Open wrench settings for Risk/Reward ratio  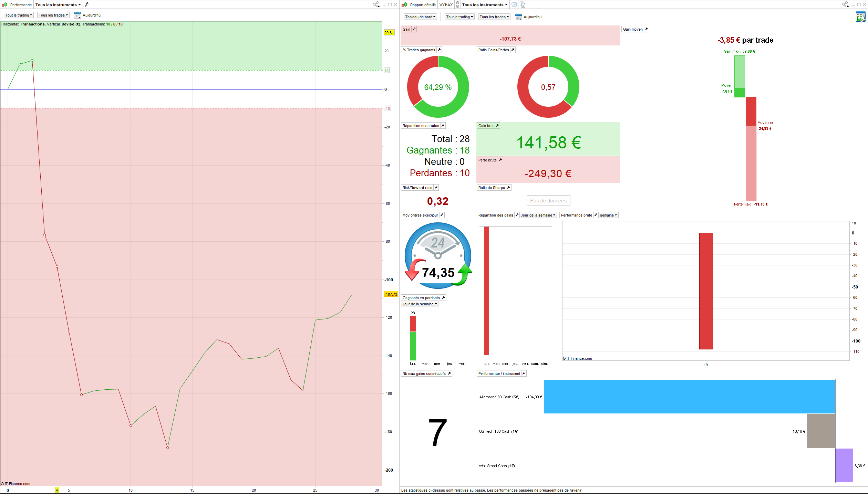[436, 188]
